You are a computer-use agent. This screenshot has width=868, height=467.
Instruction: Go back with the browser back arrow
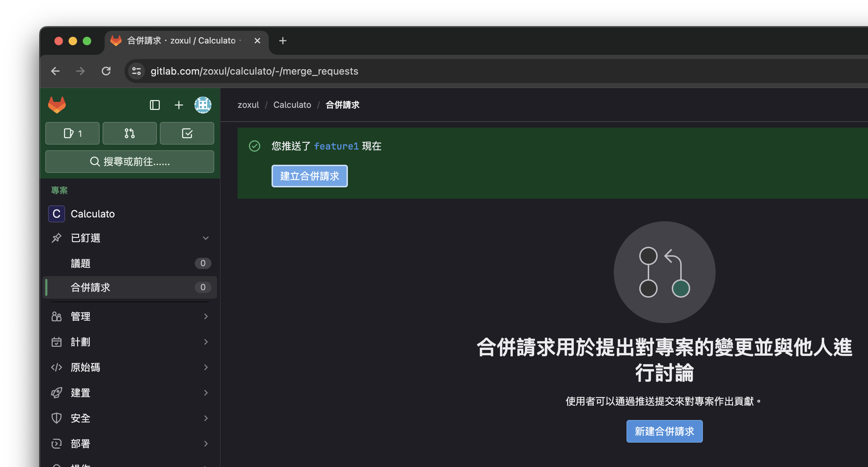[x=56, y=71]
